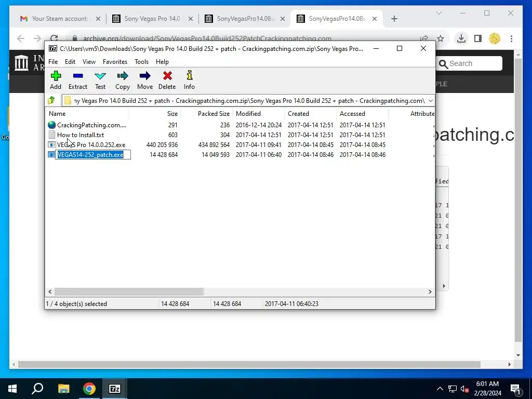This screenshot has height=399, width=532.
Task: Sort files by the Name column header
Action: coord(87,114)
